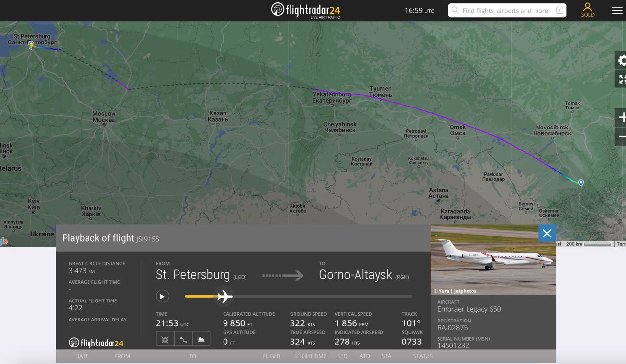Screen dimensions: 626x364
Task: Open the hamburger main menu
Action: pos(617,10)
